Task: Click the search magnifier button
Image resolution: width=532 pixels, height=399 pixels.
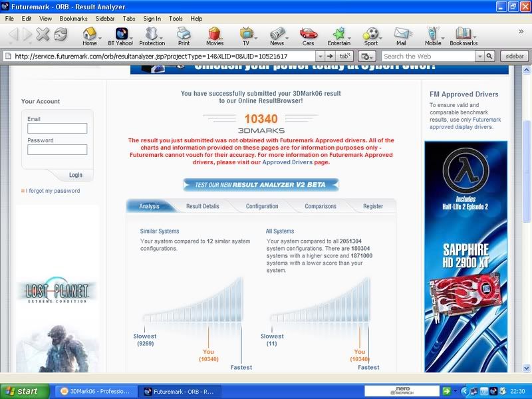Action: click(x=489, y=56)
